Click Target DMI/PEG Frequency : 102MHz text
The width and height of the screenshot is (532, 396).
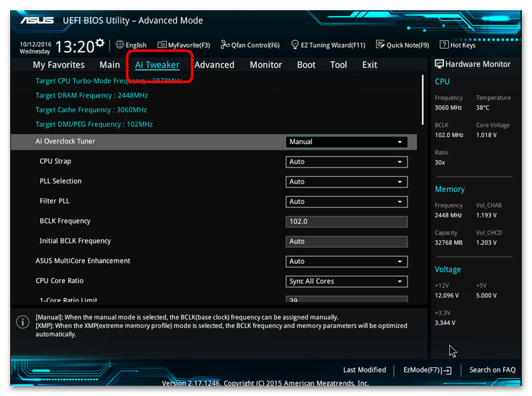94,124
